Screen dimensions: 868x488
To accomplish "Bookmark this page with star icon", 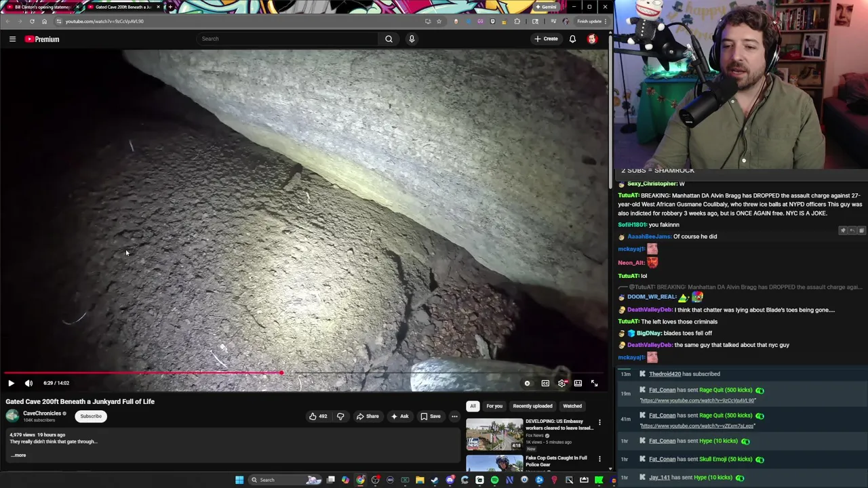I will (x=439, y=21).
